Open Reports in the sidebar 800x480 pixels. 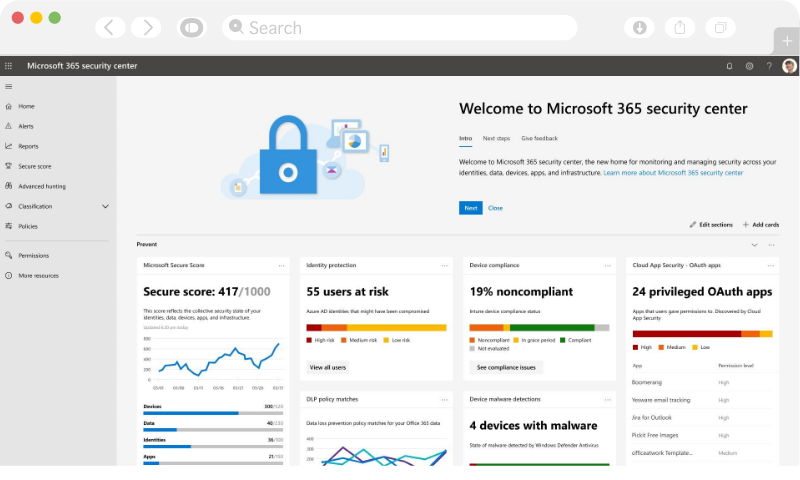click(x=29, y=146)
